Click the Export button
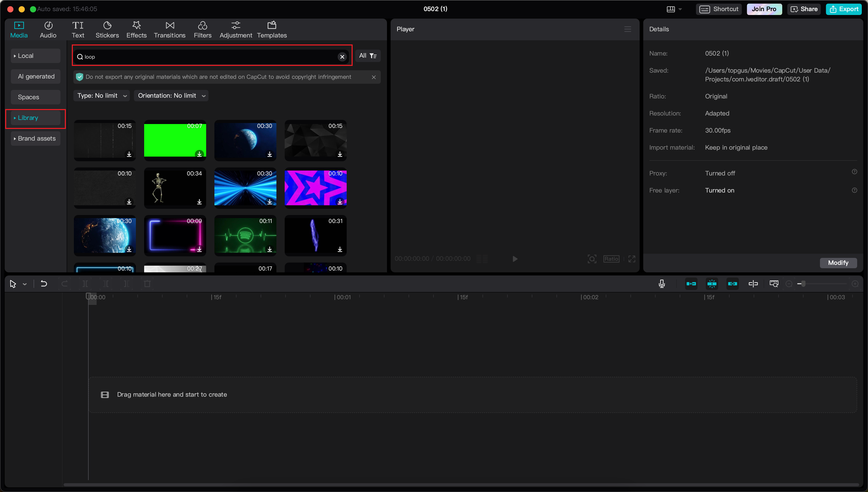Image resolution: width=868 pixels, height=492 pixels. tap(844, 9)
